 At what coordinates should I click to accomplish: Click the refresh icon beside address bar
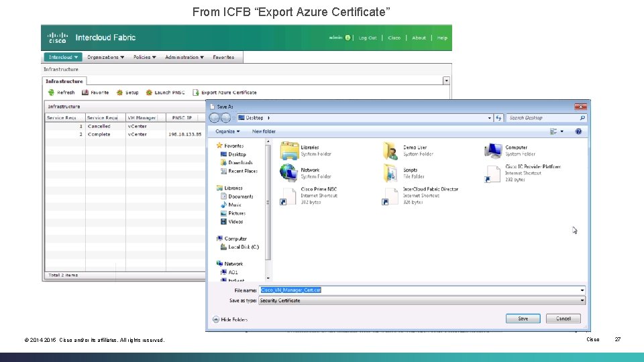tap(498, 118)
